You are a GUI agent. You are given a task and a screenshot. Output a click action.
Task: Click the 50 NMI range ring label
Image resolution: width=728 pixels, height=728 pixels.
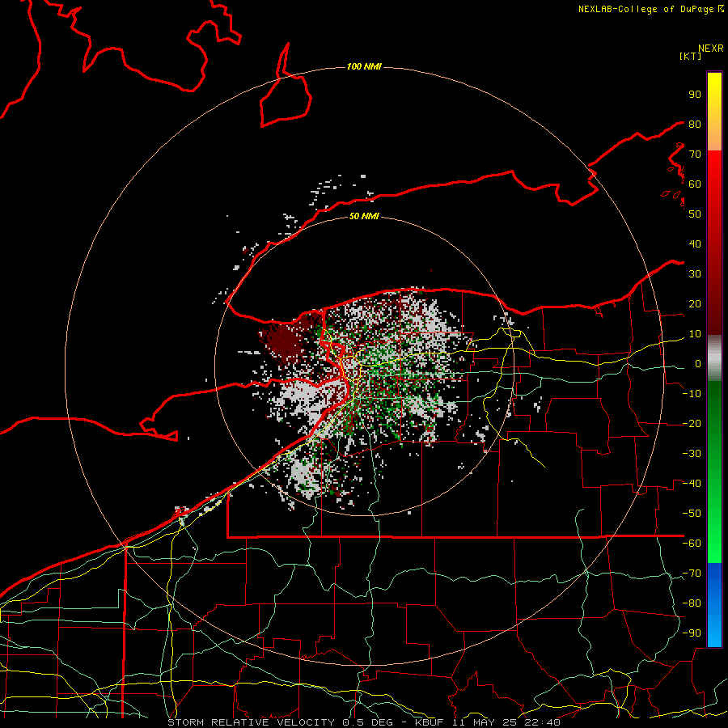click(x=364, y=216)
